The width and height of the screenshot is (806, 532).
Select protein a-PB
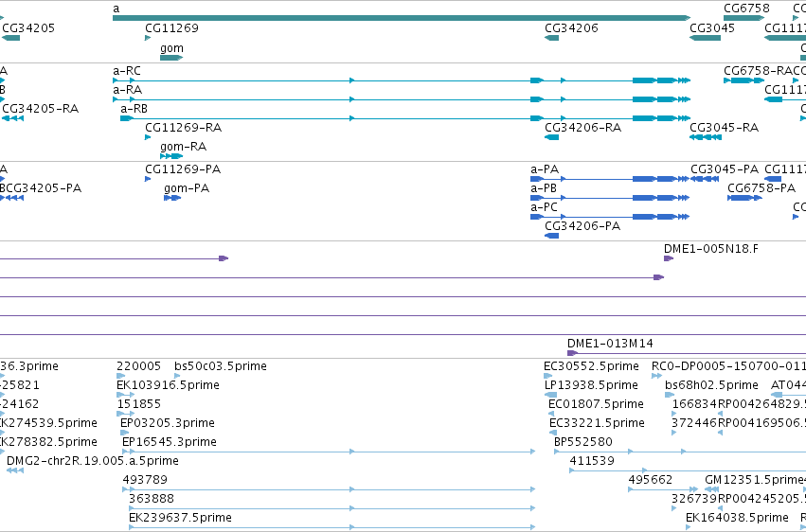pyautogui.click(x=610, y=198)
